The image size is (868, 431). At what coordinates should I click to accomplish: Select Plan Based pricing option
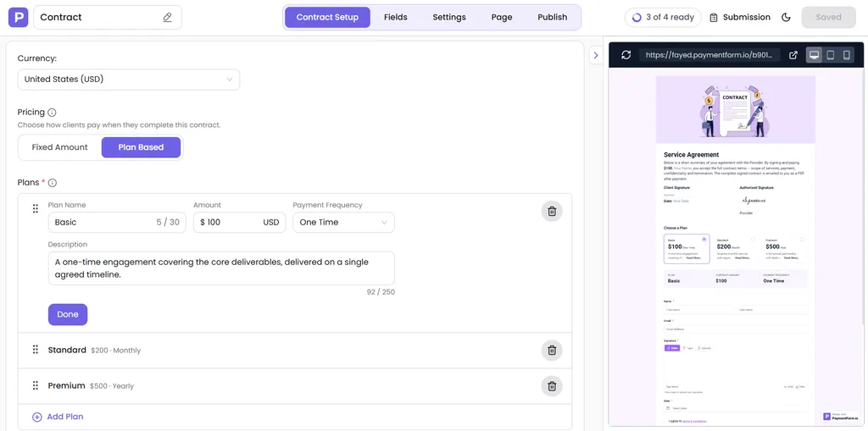[142, 147]
